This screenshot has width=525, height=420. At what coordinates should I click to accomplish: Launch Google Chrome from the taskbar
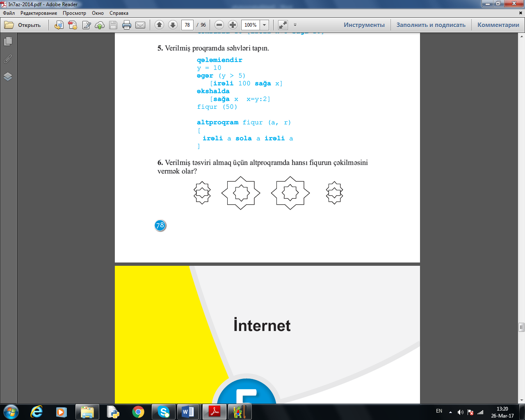[x=138, y=412]
